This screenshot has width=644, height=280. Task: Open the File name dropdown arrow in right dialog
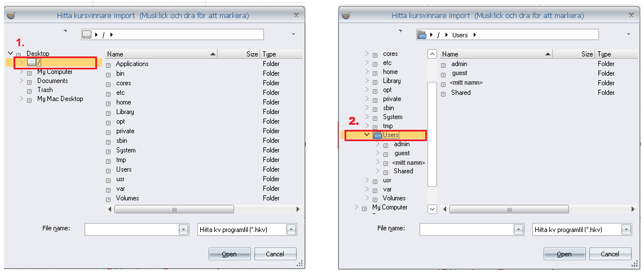tap(518, 230)
